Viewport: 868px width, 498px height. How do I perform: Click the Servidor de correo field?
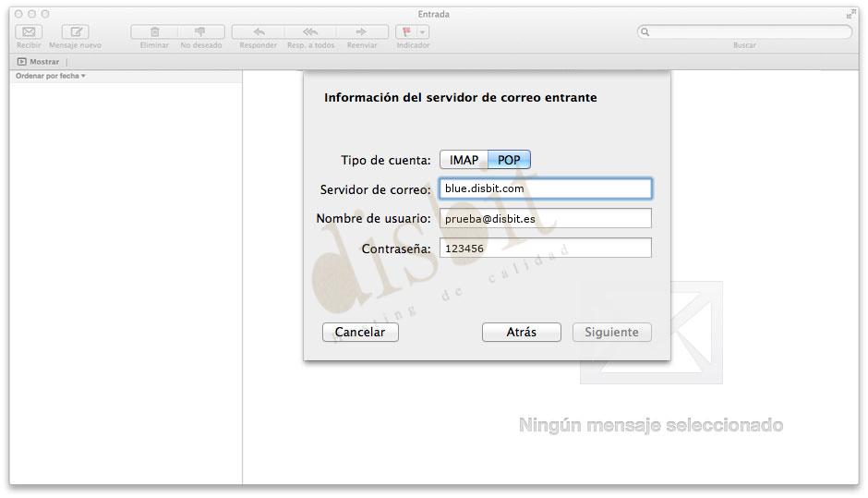click(546, 188)
